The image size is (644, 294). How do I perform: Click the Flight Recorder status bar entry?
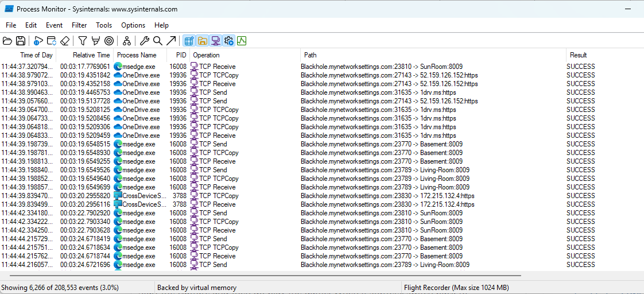[x=457, y=288]
